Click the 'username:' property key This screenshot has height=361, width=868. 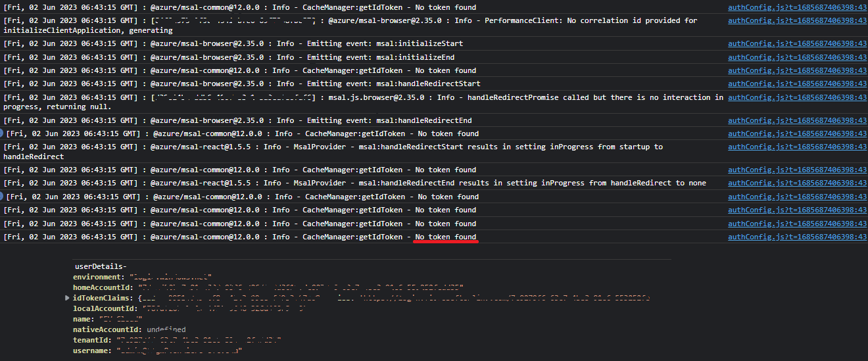point(93,351)
